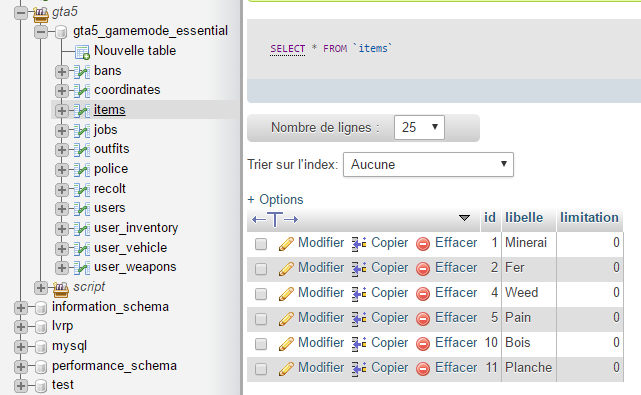Open the Trier sur l'index dropdown
Image resolution: width=641 pixels, height=395 pixels.
pos(428,165)
